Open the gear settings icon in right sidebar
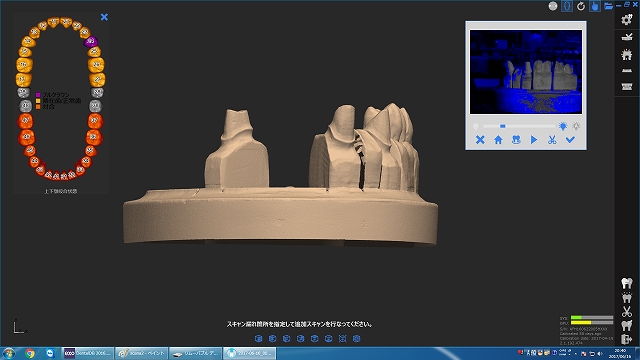Viewport: 640px width, 360px height. click(627, 19)
